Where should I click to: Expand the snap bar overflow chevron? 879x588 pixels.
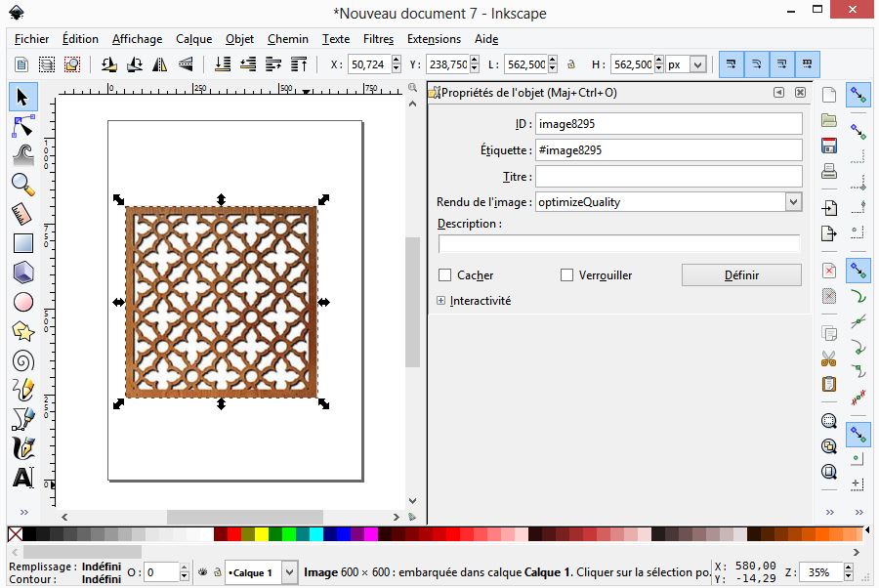click(x=858, y=512)
